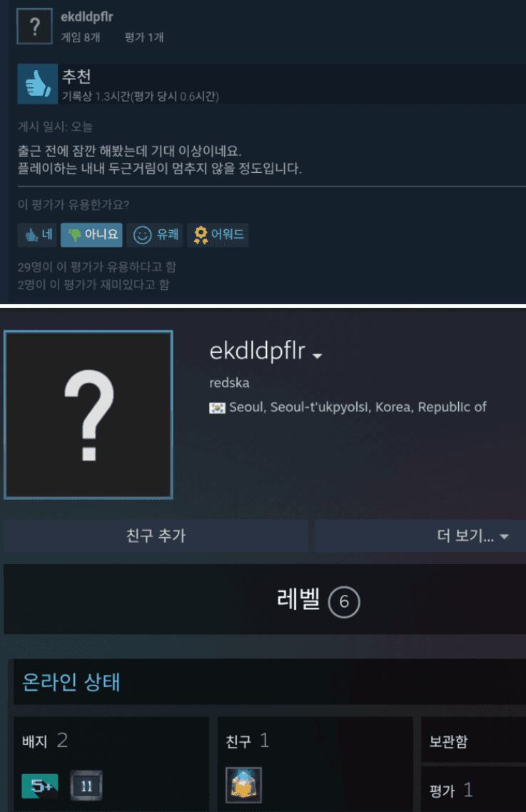Viewport: 526px width, 812px height.
Task: Click the blue thumbs-up recommended icon
Action: coord(37,84)
